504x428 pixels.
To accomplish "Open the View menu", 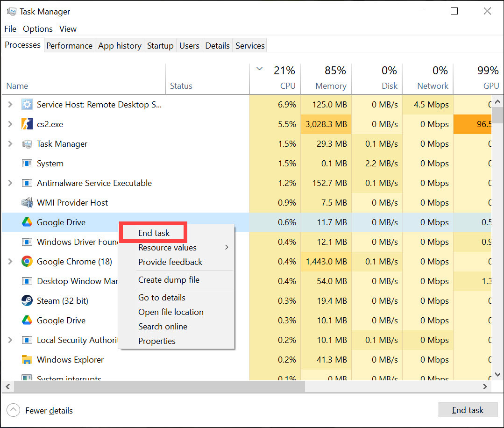I will (68, 29).
